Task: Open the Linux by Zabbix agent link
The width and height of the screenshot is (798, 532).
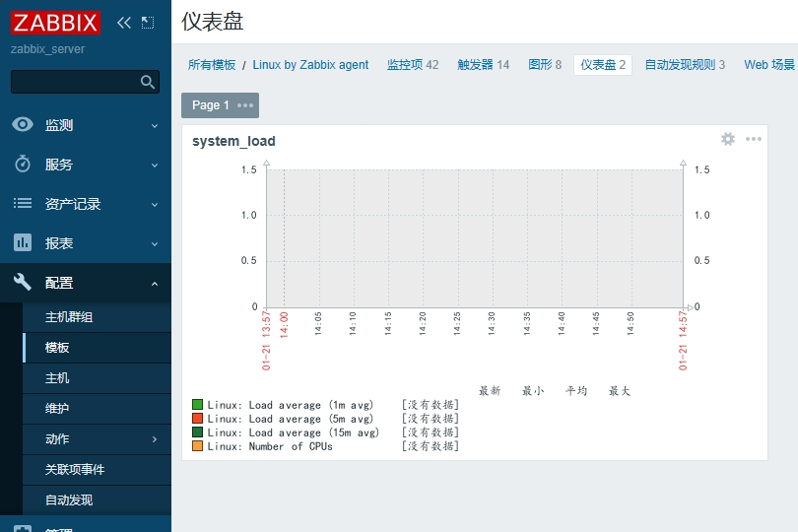Action: 310,65
